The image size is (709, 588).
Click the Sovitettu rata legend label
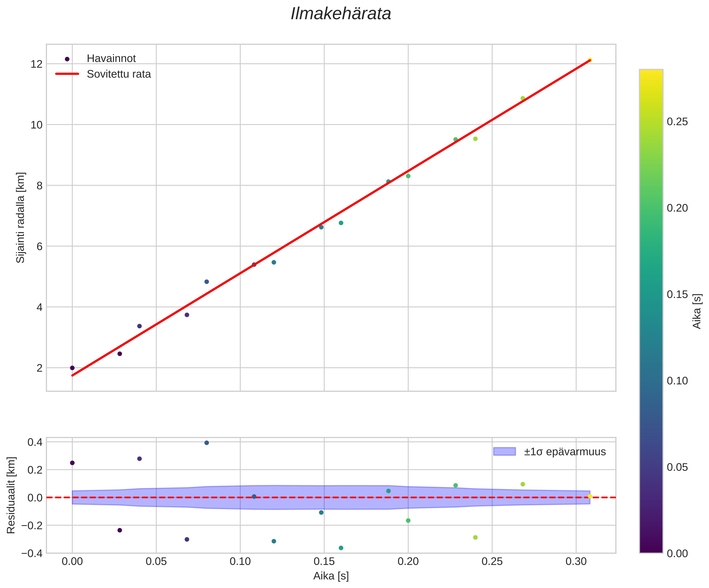point(119,74)
